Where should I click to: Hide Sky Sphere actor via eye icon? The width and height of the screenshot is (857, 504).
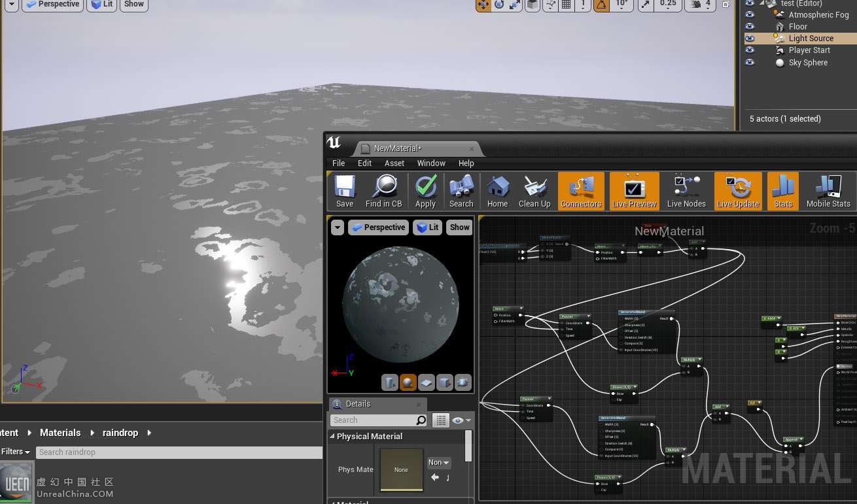(750, 63)
